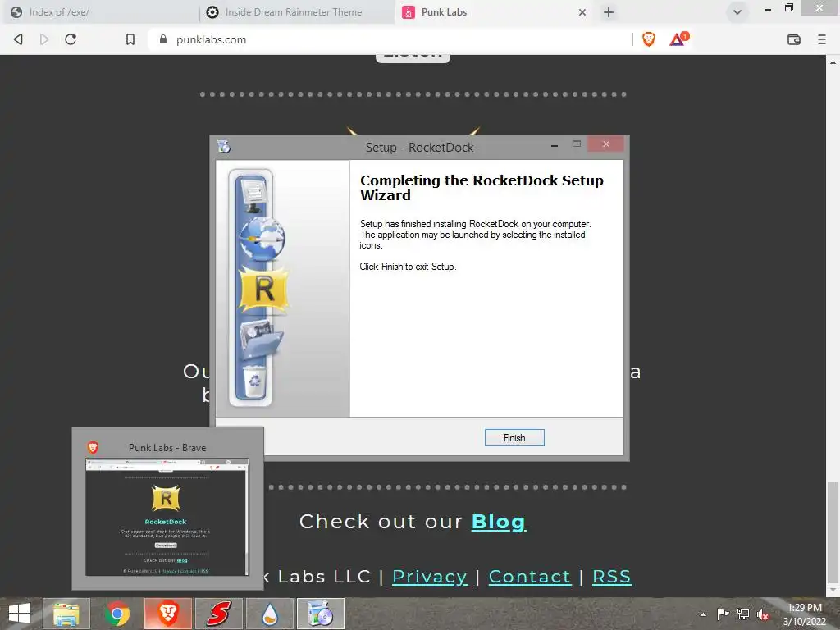Viewport: 840px width, 630px height.
Task: Minimize the Brave browser window
Action: click(x=768, y=9)
